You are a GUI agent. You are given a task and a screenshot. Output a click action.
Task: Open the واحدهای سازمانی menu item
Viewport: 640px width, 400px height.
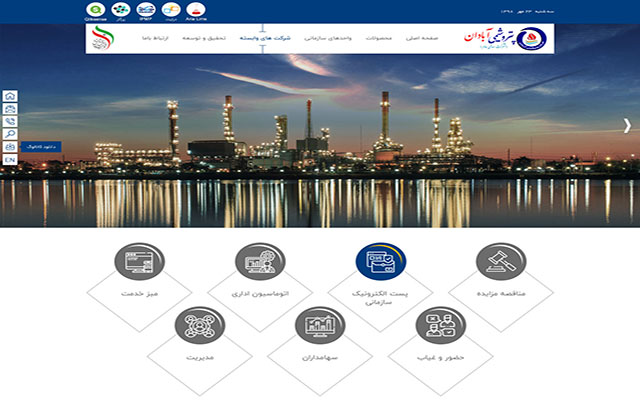pos(328,38)
